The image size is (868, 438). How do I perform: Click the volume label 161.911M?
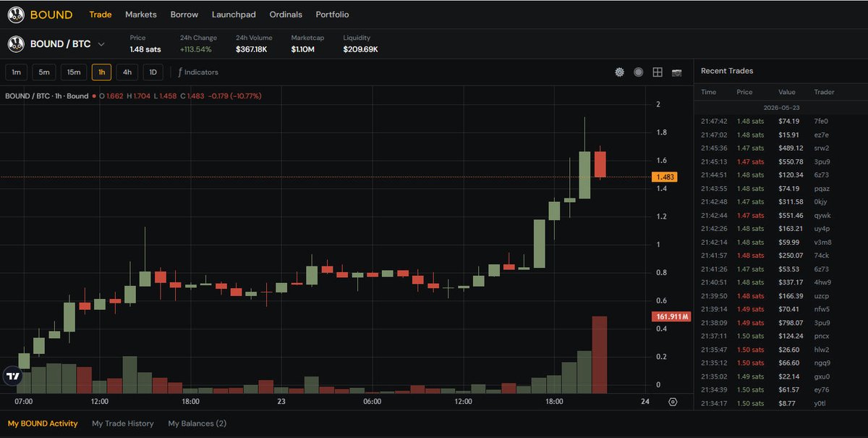[x=671, y=317]
